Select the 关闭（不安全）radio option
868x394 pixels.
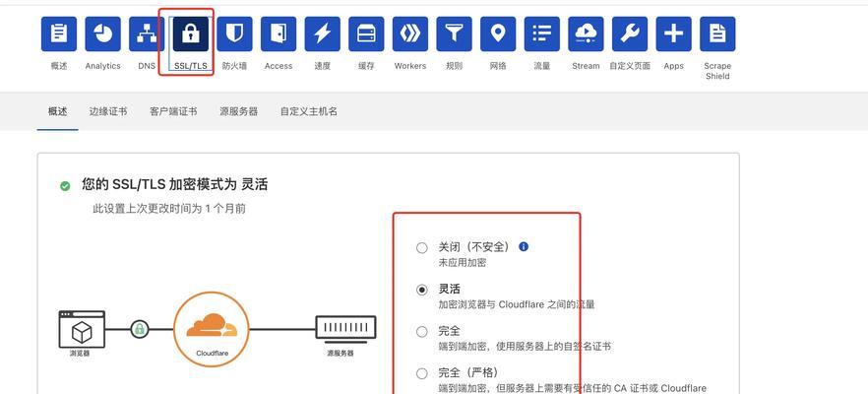422,247
